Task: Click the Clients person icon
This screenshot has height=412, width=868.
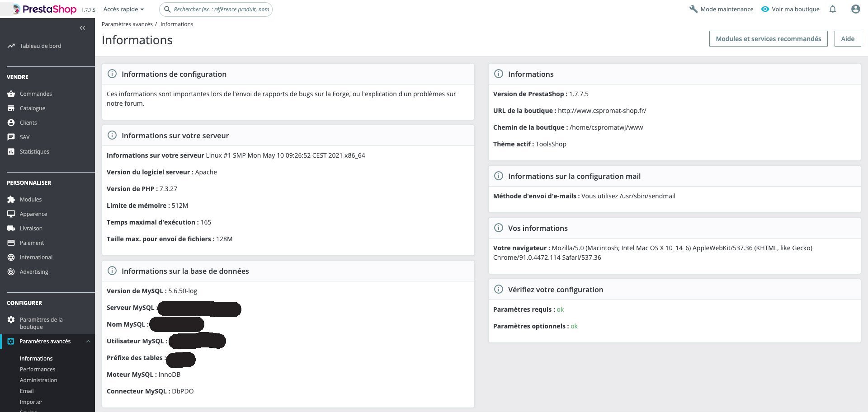Action: pyautogui.click(x=11, y=122)
